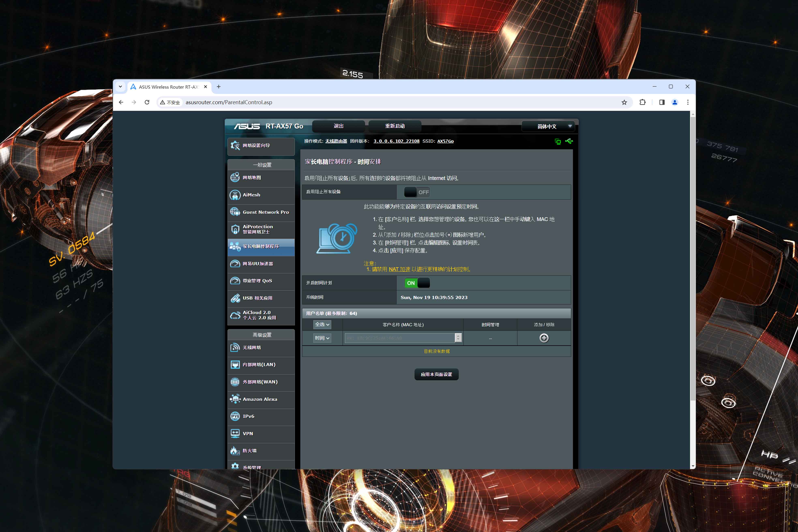Open the Amazon Alexa icon
798x532 pixels.
pyautogui.click(x=235, y=399)
